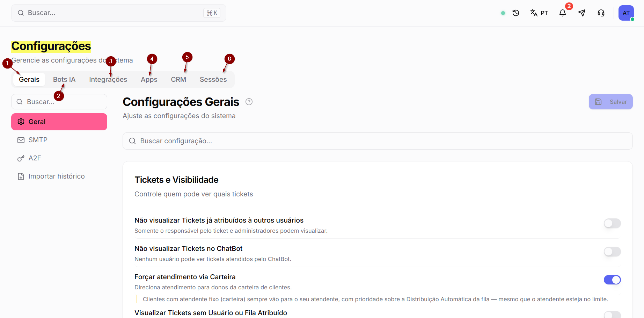Open the history clock icon

tap(516, 13)
